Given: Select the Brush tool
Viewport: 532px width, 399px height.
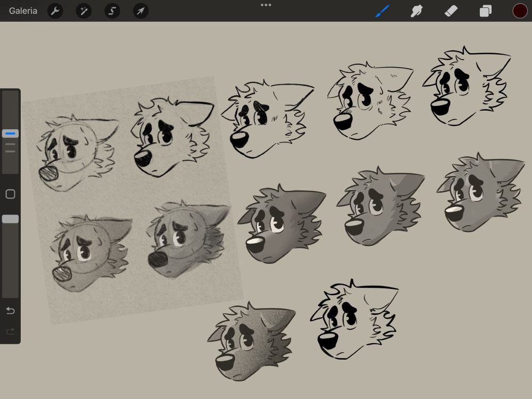Looking at the screenshot, I should tap(383, 11).
